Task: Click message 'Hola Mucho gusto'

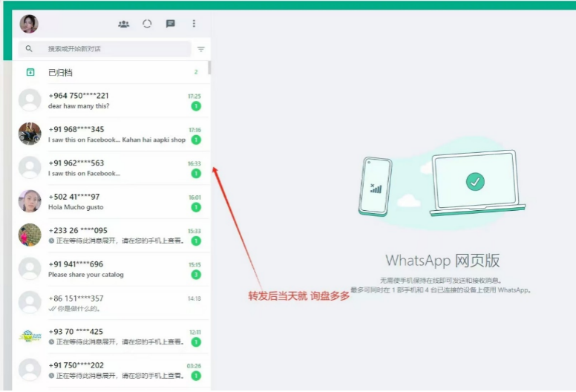Action: pos(76,207)
